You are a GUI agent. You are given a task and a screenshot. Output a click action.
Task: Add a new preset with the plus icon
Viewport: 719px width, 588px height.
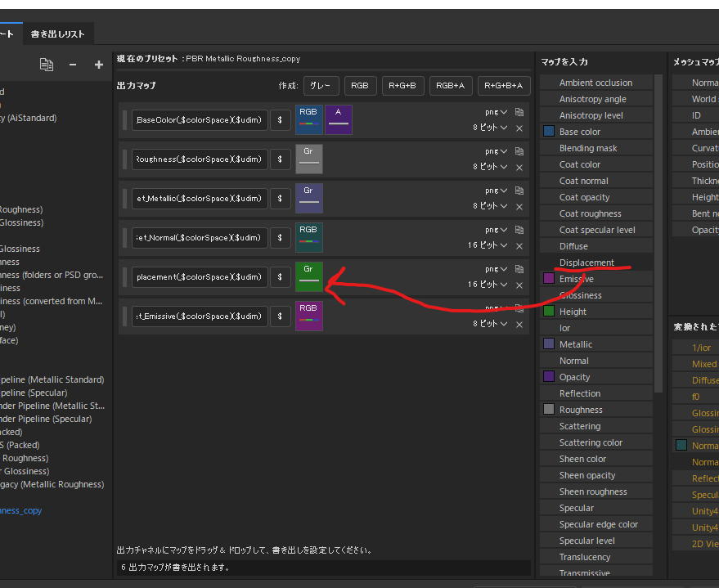98,64
